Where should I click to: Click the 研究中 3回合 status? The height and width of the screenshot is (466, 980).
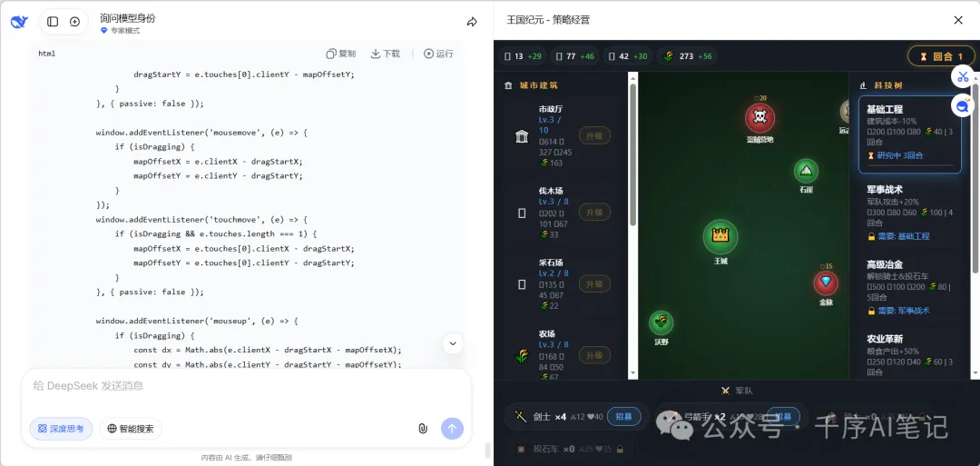[895, 155]
